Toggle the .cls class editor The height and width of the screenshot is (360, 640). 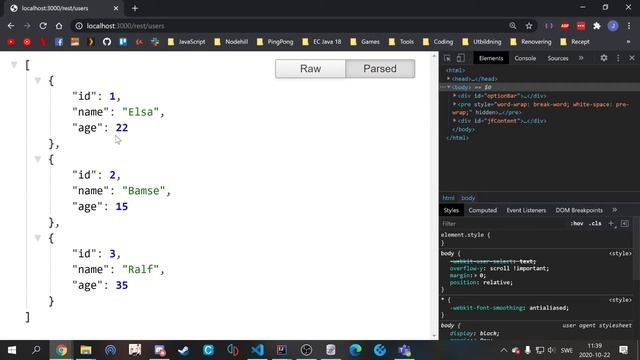coord(595,223)
